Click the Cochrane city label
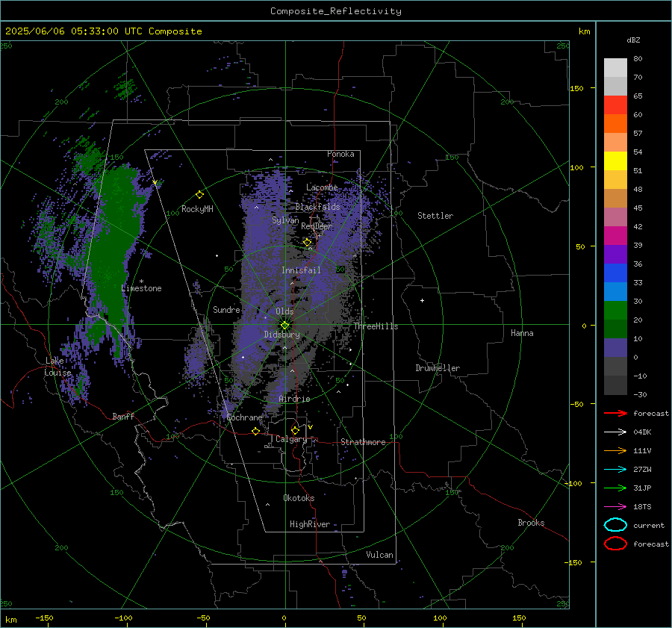 tap(244, 417)
